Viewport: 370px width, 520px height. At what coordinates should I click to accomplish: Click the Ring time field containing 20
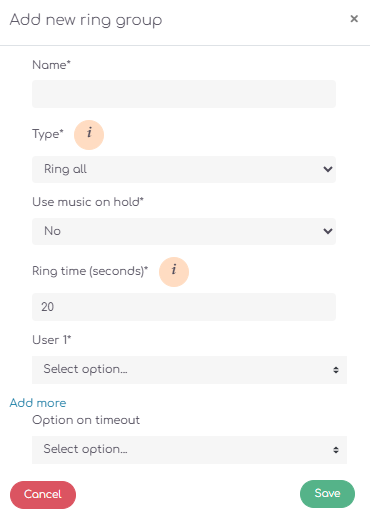(184, 307)
